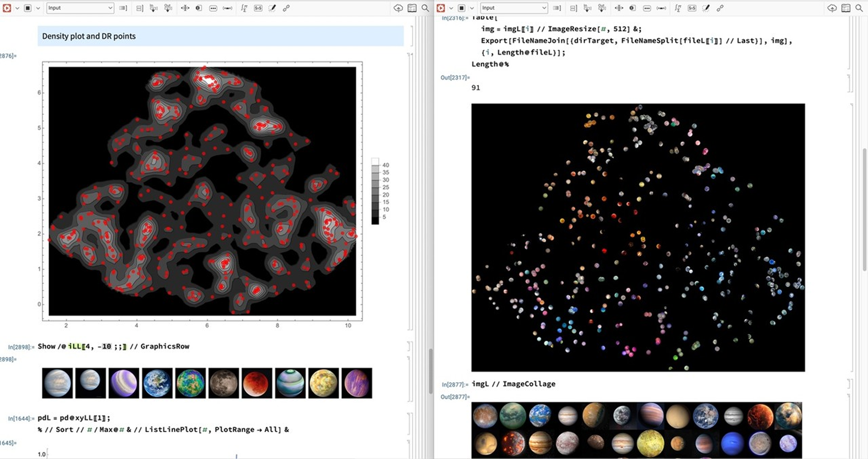Click the evaluate icon in the left notebook toolbar
Viewport: 868px width, 459px height.
[x=7, y=8]
